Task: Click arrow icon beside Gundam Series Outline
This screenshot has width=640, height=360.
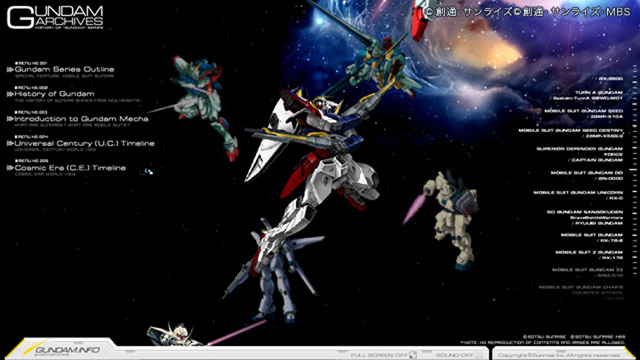Action: tap(10, 70)
